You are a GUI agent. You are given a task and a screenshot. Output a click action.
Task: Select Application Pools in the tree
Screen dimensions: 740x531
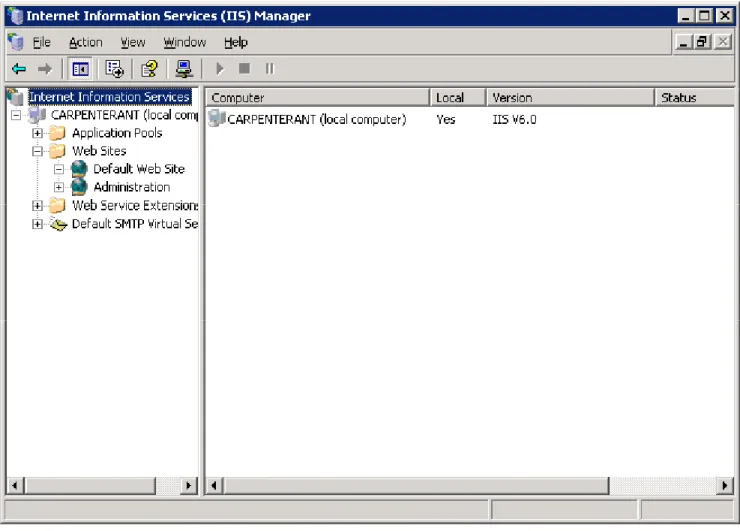(x=117, y=133)
